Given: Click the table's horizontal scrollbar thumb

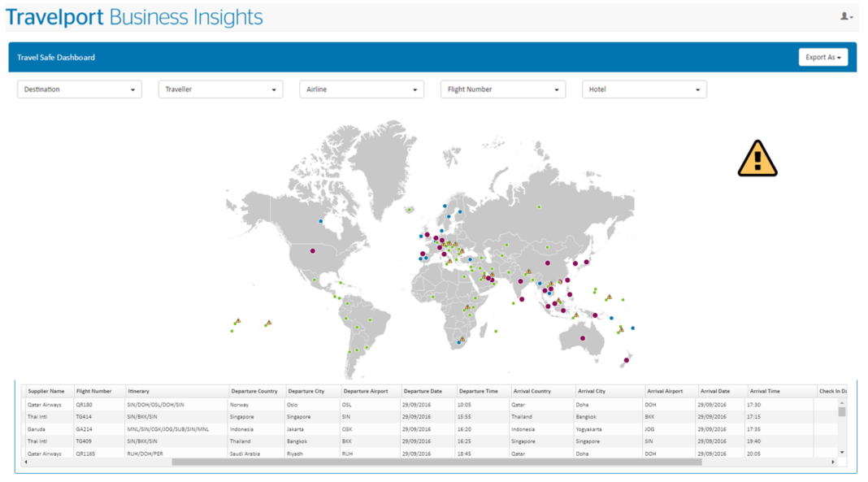Looking at the screenshot, I should tap(436, 462).
